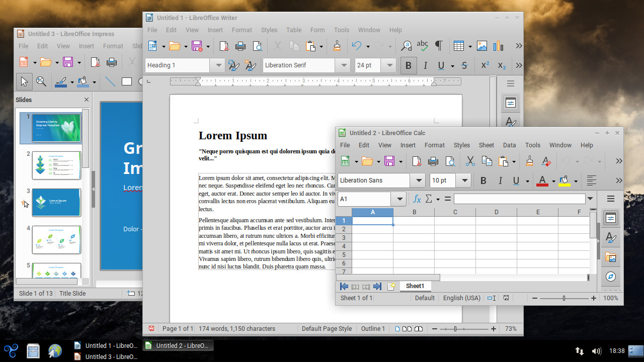Click column C header in Calc
Screen dimensions: 644x362
point(455,212)
